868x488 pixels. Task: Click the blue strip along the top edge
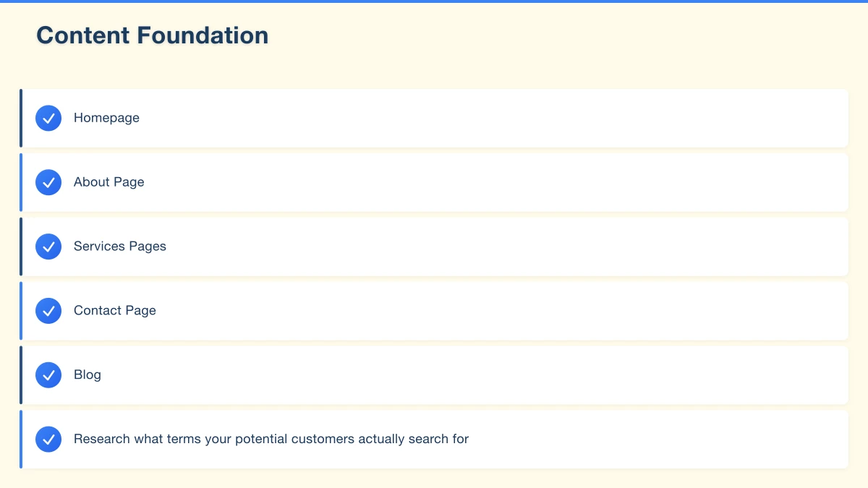click(434, 1)
